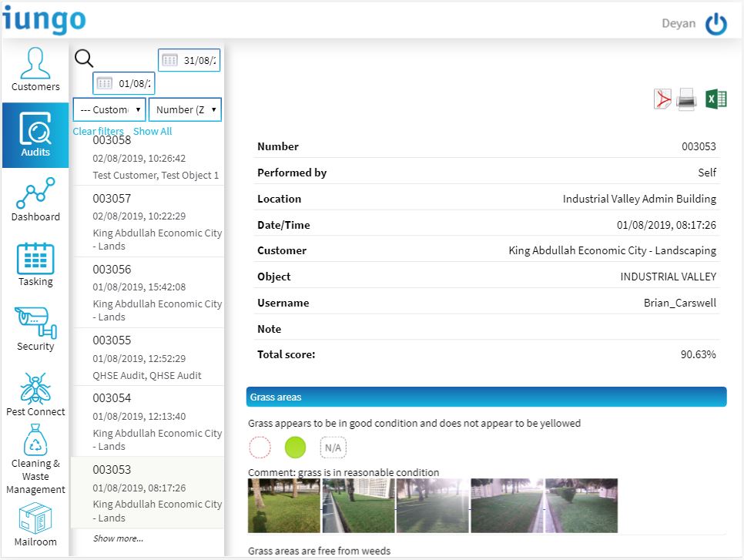The height and width of the screenshot is (560, 744).
Task: Open the Tasking calendar icon
Action: [x=35, y=258]
